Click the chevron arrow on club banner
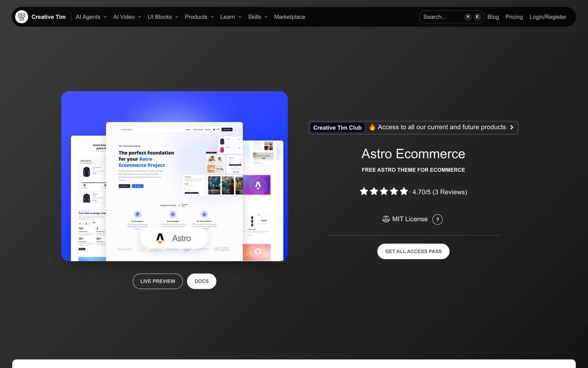Screen dimensions: 588x368 click(x=512, y=128)
